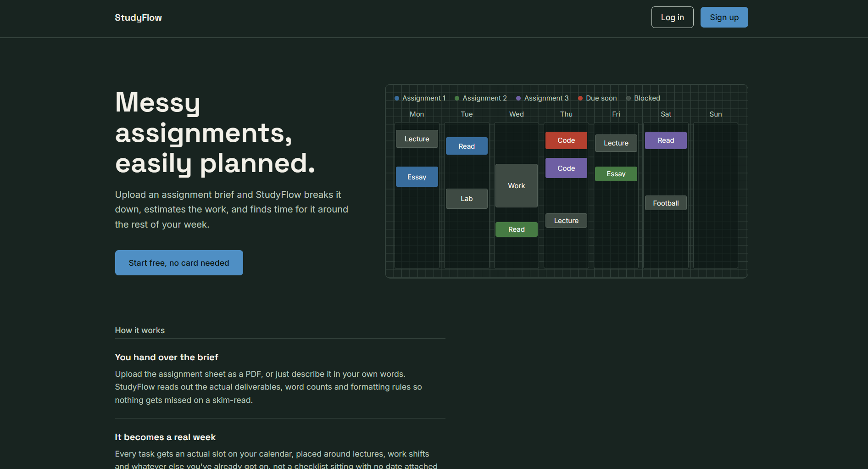Click the Fri column header
This screenshot has height=469, width=868.
[x=616, y=114]
